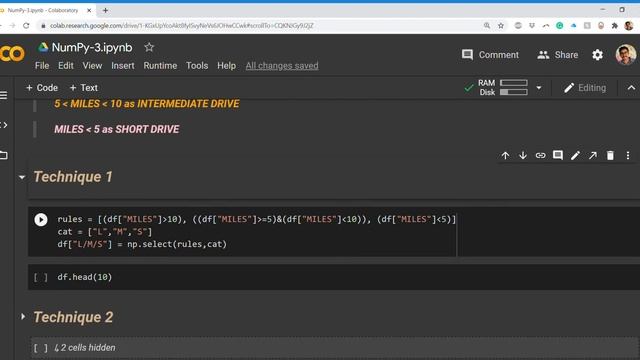Open the table of contents sidebar
The image size is (640, 360).
(x=4, y=96)
